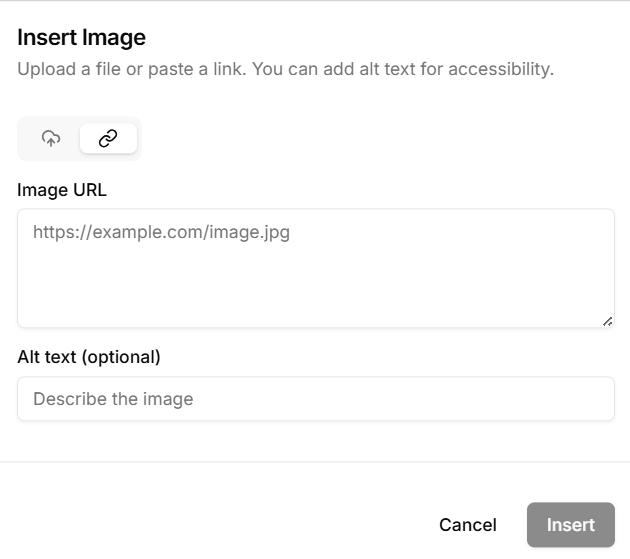
Task: Click the 'Image URL' label
Action: click(62, 190)
